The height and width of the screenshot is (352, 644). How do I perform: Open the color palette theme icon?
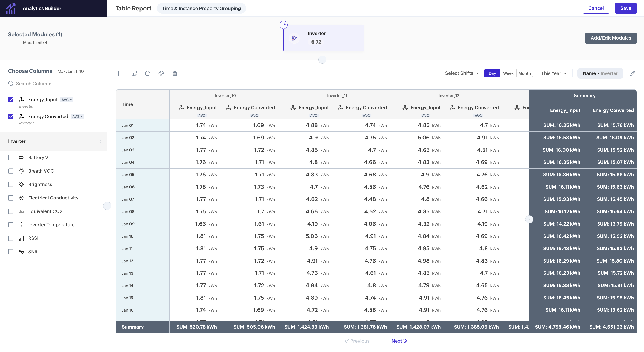point(161,73)
